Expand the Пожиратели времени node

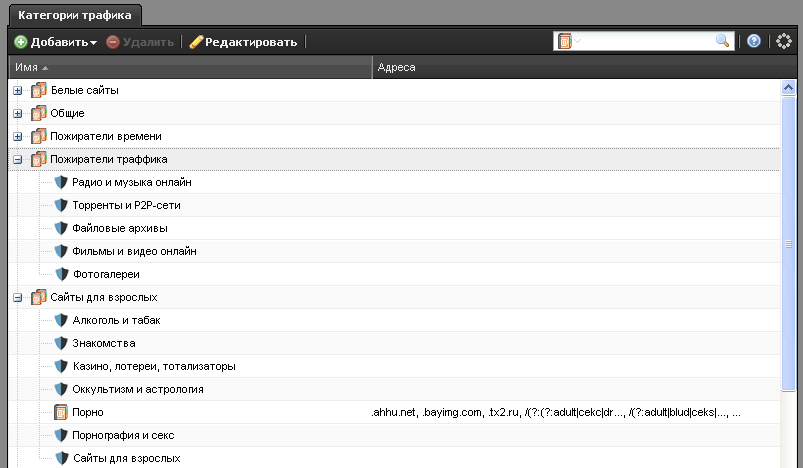click(18, 136)
